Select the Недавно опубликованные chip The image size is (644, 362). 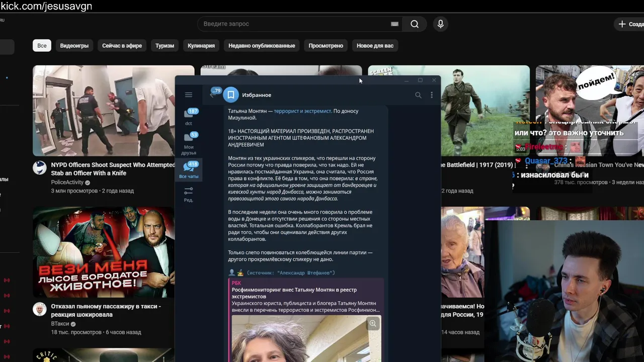click(262, 46)
